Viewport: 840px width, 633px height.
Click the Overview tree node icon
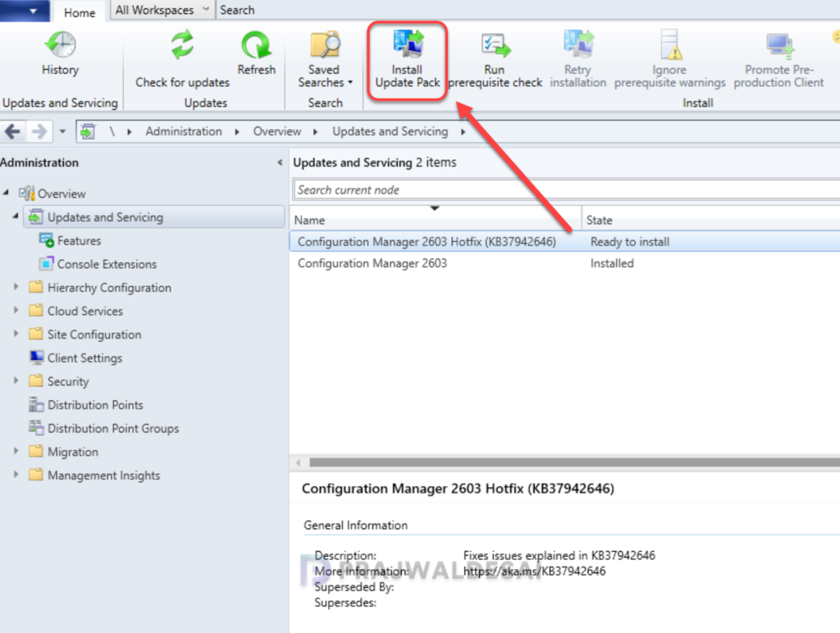(x=27, y=194)
